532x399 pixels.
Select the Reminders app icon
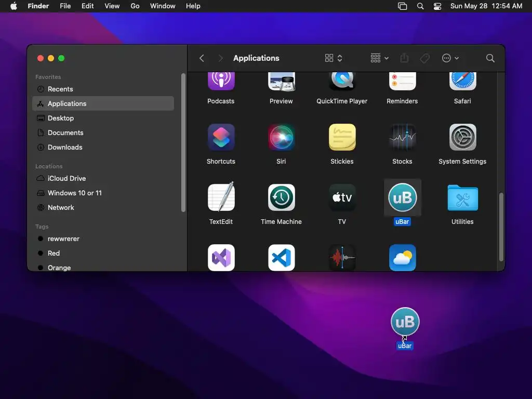coord(403,81)
